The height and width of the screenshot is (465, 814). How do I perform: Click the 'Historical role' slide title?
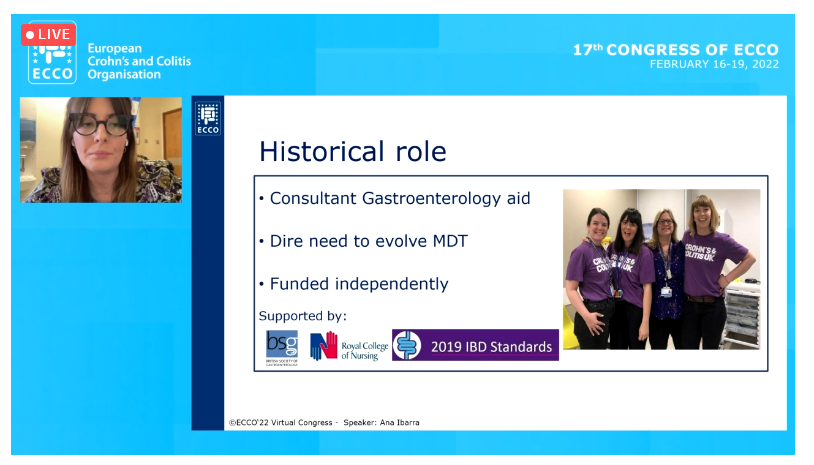(x=352, y=152)
